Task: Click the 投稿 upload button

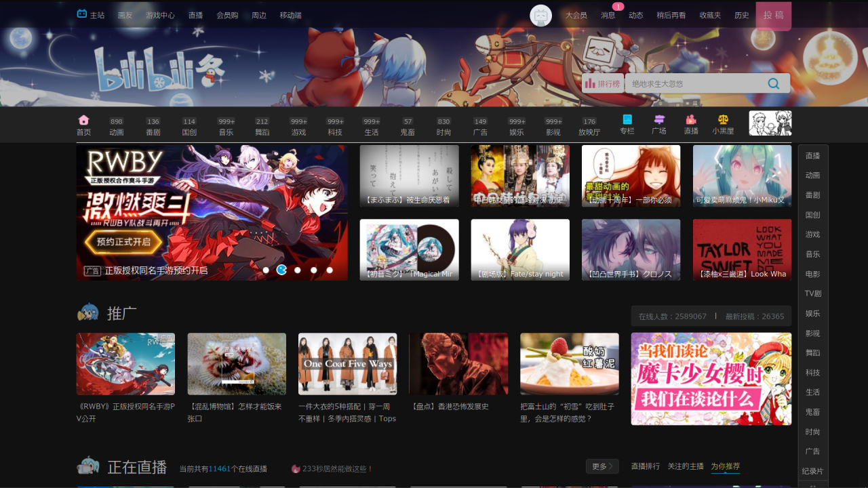Action: pos(774,15)
